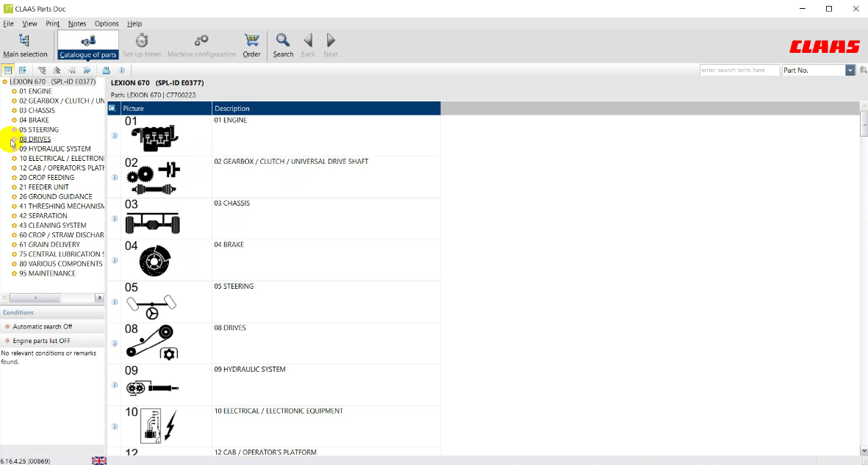Viewport: 868px width, 465px height.
Task: Click the double up-arrow level icon
Action: (x=57, y=71)
